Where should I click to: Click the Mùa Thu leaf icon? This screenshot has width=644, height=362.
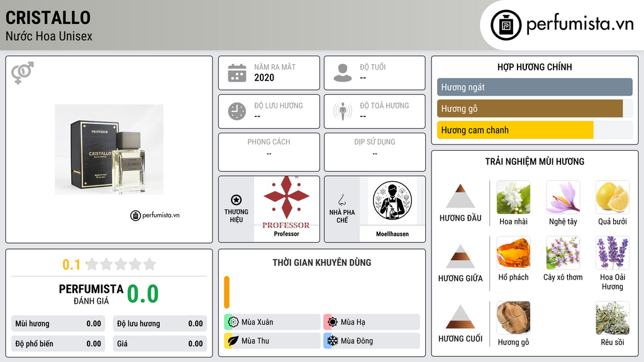(233, 341)
